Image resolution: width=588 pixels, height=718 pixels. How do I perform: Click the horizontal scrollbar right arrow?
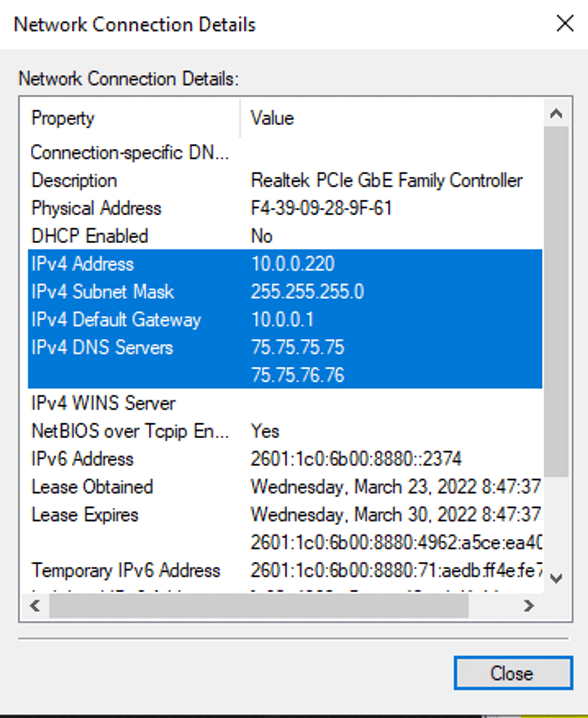click(529, 606)
